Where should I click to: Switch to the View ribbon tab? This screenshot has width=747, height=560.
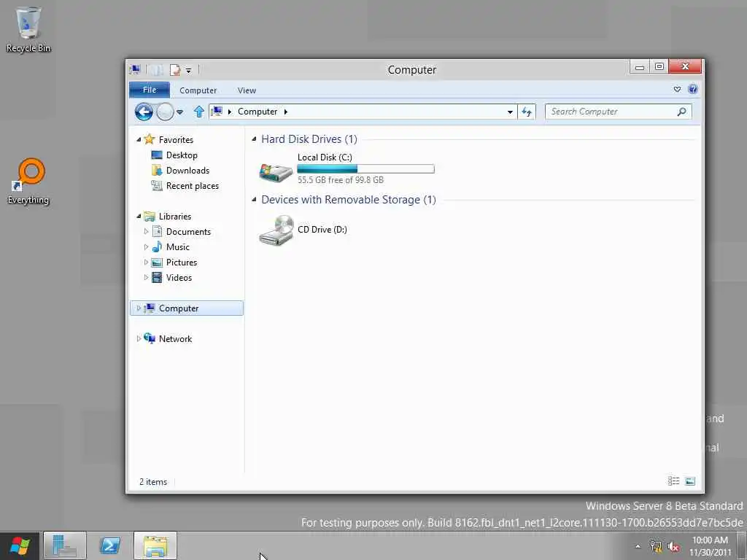(x=247, y=90)
